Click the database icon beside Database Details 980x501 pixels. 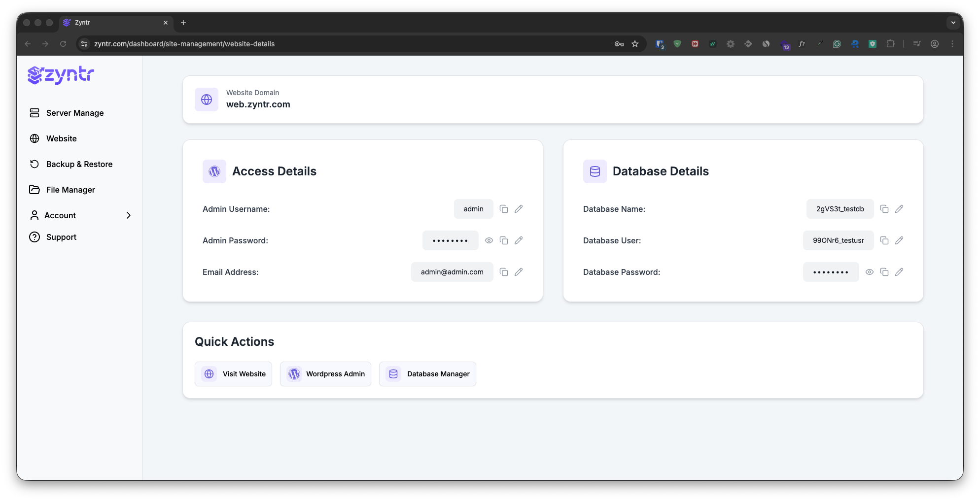(595, 171)
